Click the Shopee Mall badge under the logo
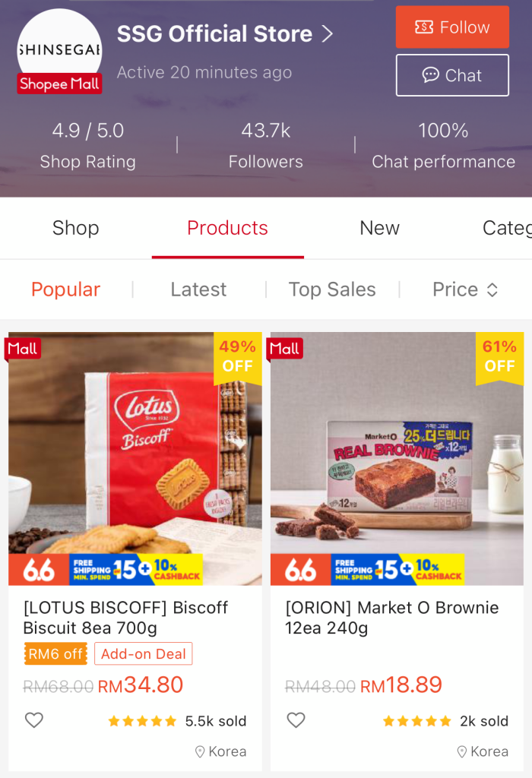This screenshot has width=532, height=778. pyautogui.click(x=59, y=84)
